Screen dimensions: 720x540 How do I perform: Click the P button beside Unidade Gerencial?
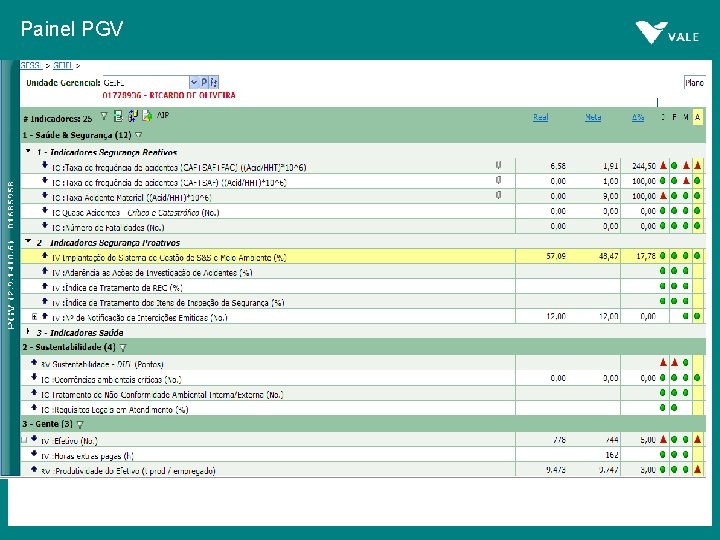[x=204, y=82]
